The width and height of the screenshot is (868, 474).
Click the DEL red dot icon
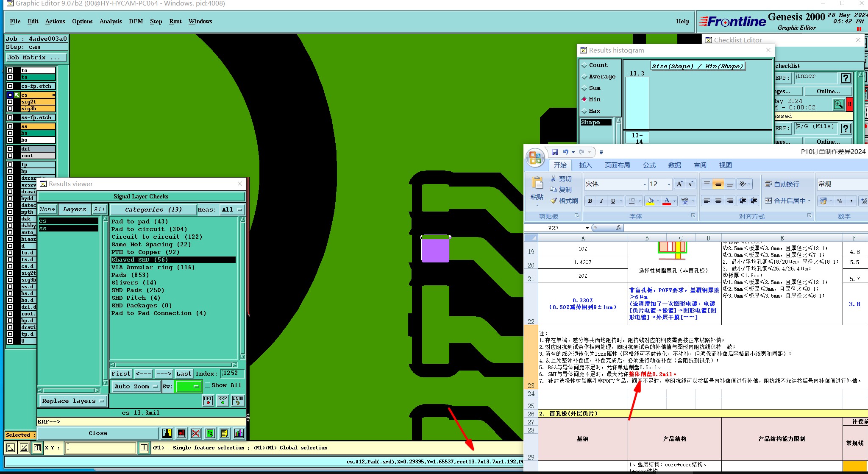[x=208, y=401]
